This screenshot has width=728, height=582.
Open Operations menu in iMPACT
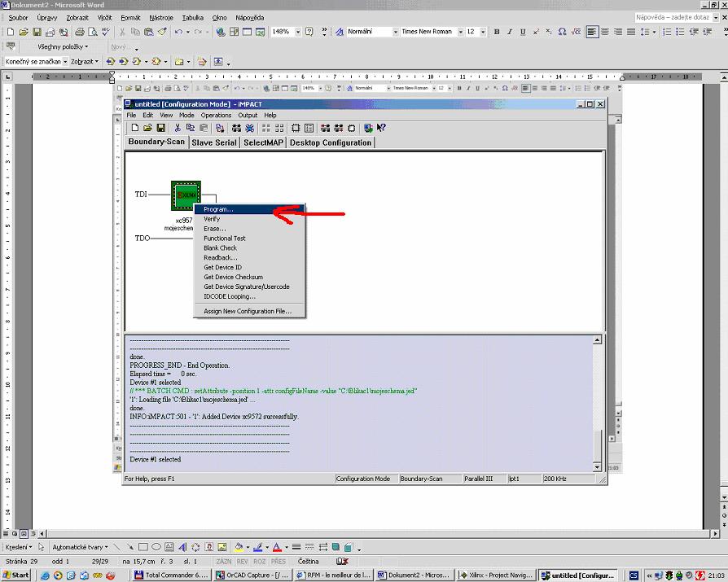coord(216,115)
